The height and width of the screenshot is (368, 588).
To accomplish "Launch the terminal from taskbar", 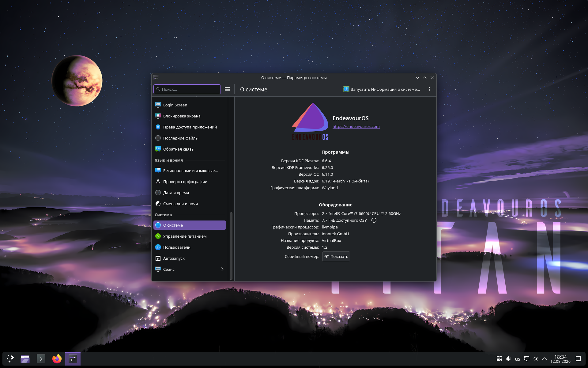I will pos(41,359).
